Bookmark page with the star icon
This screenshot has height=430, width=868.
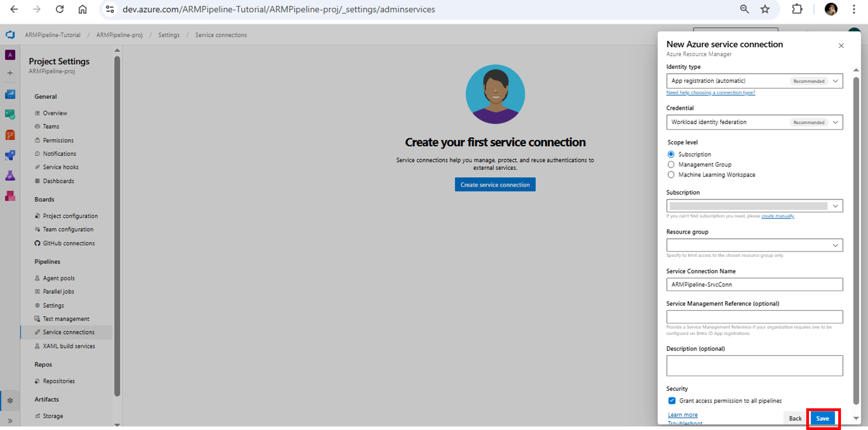[x=765, y=9]
